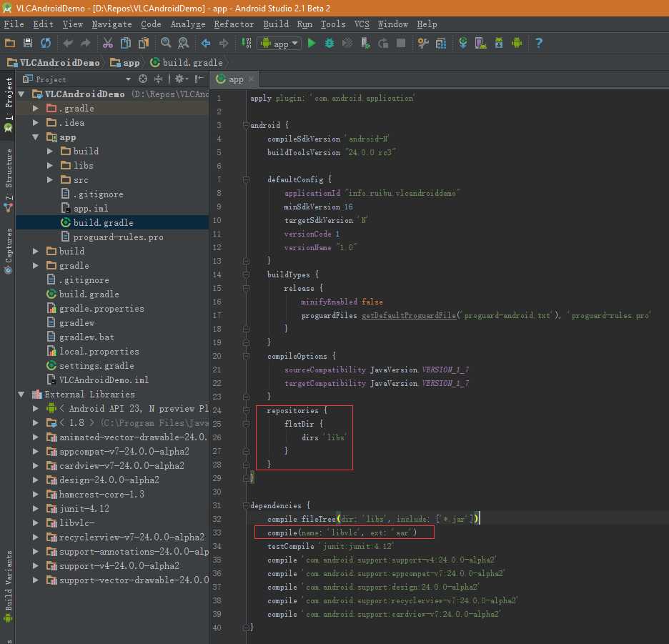The width and height of the screenshot is (669, 644).
Task: Click the Rerun icon
Action: click(x=383, y=43)
